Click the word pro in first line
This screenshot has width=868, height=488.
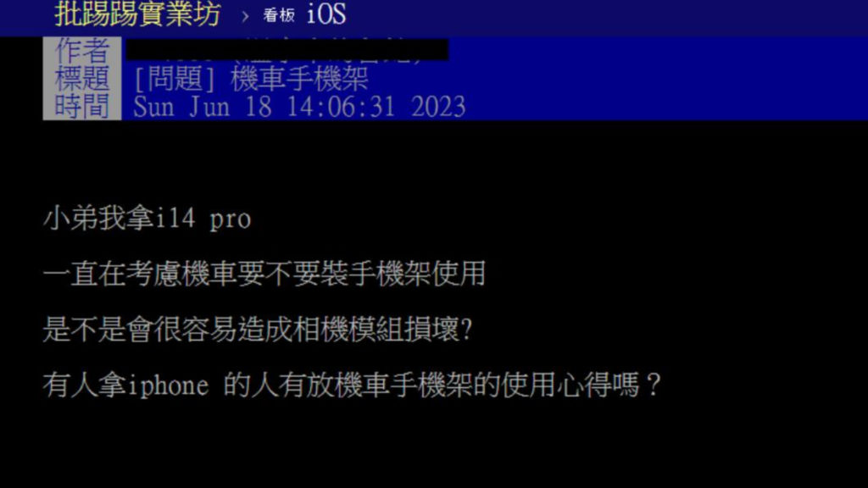(231, 221)
